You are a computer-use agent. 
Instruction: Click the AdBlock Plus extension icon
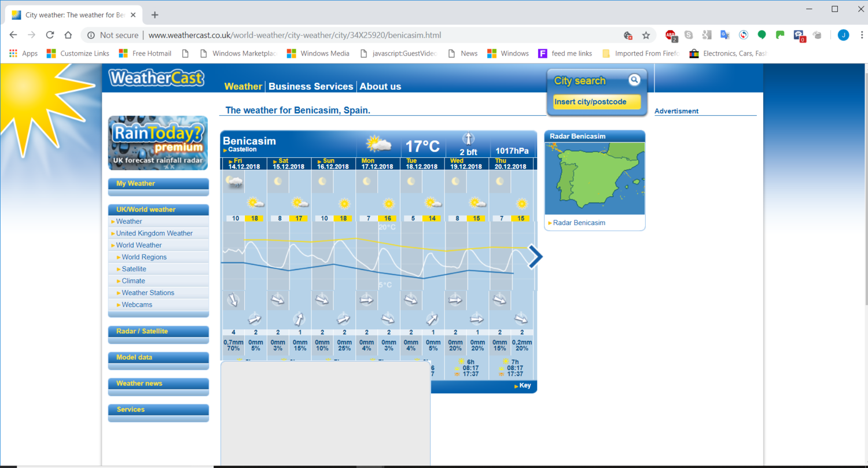pyautogui.click(x=671, y=35)
